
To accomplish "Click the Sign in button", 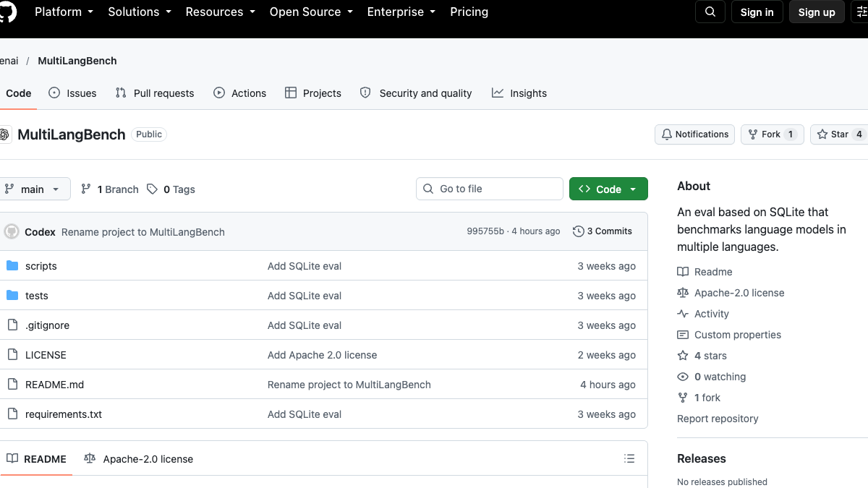I will coord(757,12).
